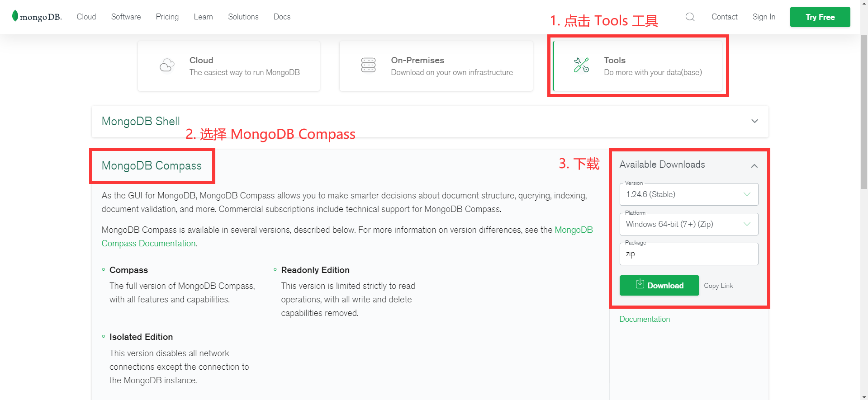Image resolution: width=868 pixels, height=400 pixels.
Task: Go to Pricing in the navbar
Action: [167, 17]
